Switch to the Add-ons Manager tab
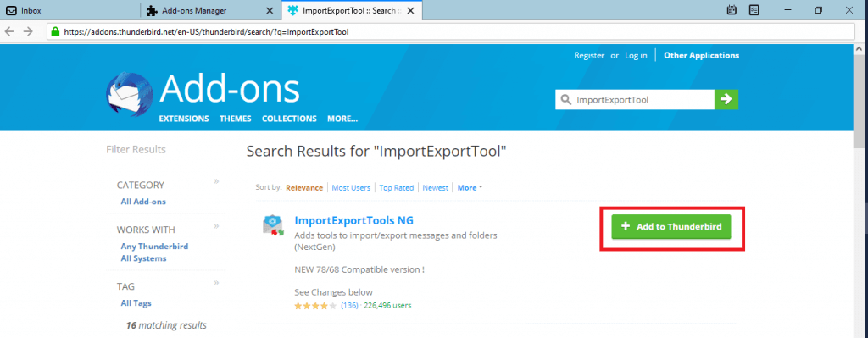868x338 pixels. pyautogui.click(x=210, y=10)
